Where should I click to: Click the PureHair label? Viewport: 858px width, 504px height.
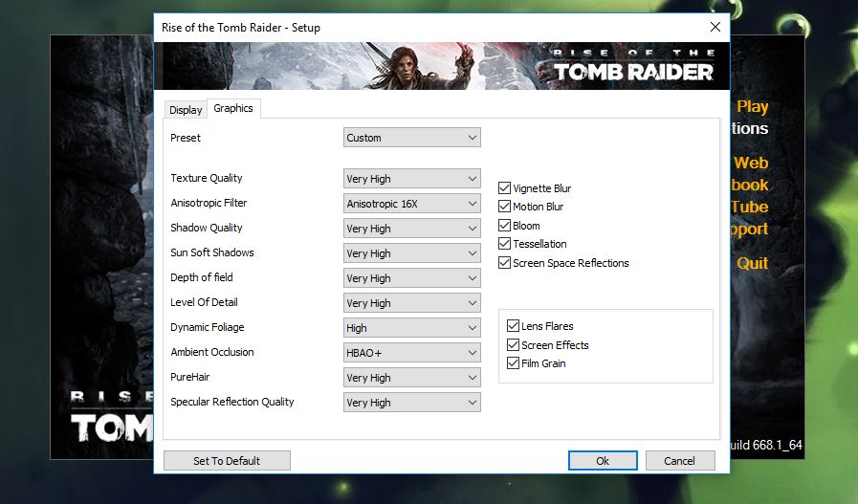coord(190,377)
